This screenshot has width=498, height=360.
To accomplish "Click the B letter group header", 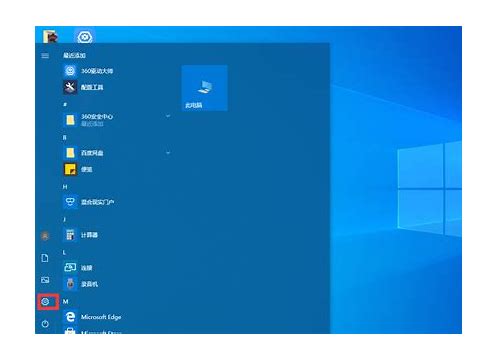I will click(65, 137).
